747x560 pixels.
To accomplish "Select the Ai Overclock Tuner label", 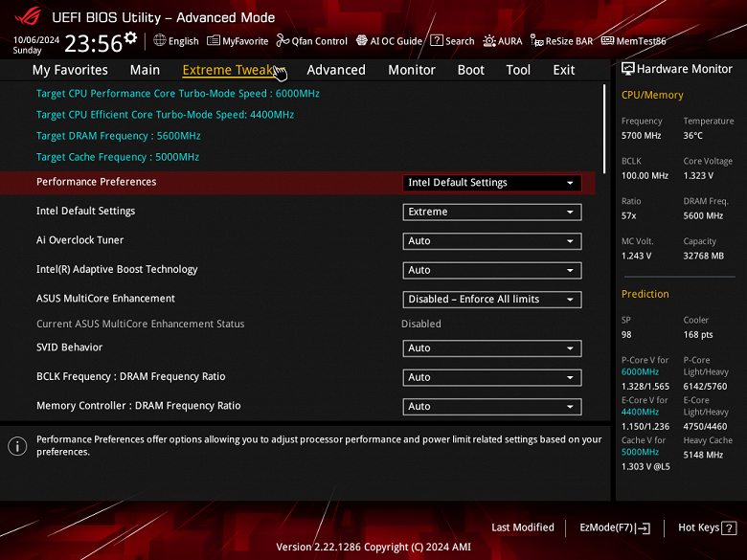I will pos(80,240).
